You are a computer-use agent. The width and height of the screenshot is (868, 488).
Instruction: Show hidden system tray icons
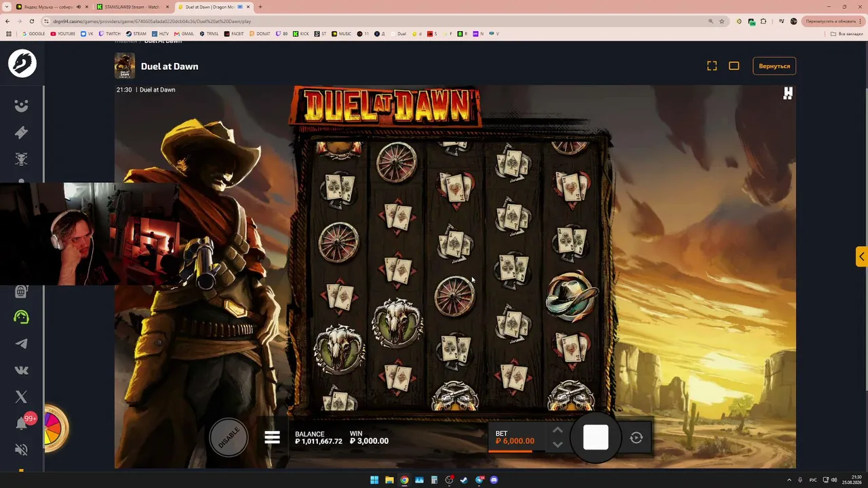point(789,480)
